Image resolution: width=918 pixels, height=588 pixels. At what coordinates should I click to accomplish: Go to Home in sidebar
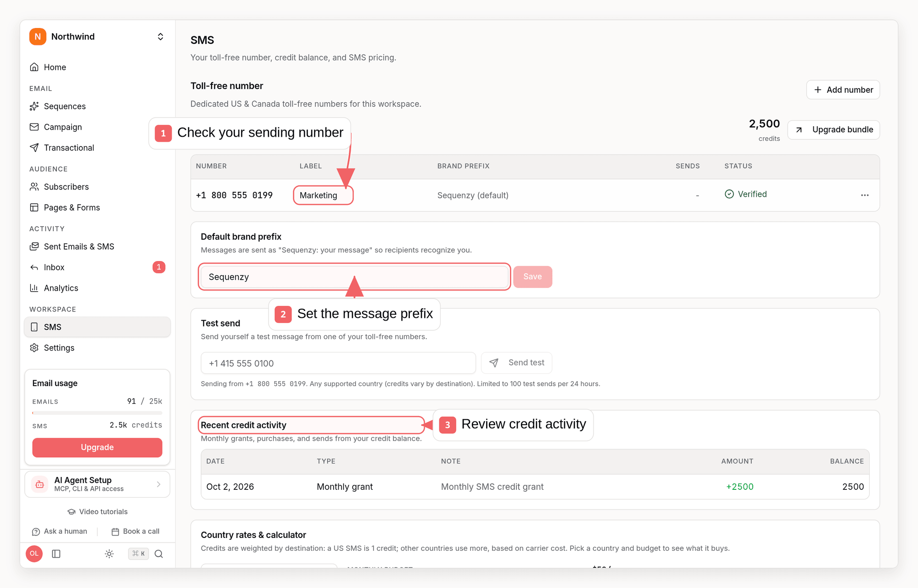[97, 67]
